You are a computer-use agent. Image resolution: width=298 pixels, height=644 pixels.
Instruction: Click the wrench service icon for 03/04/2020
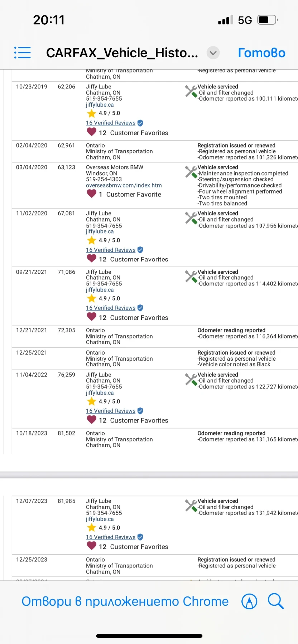point(191,171)
